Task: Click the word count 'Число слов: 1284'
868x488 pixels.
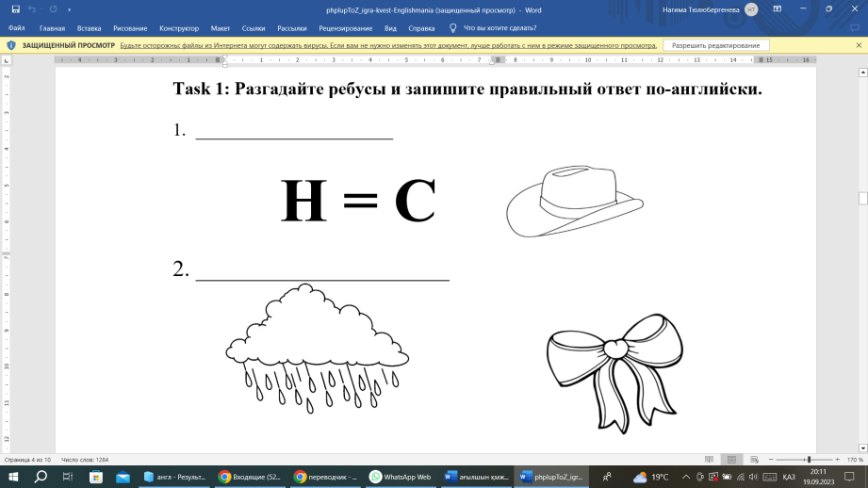Action: [85, 460]
